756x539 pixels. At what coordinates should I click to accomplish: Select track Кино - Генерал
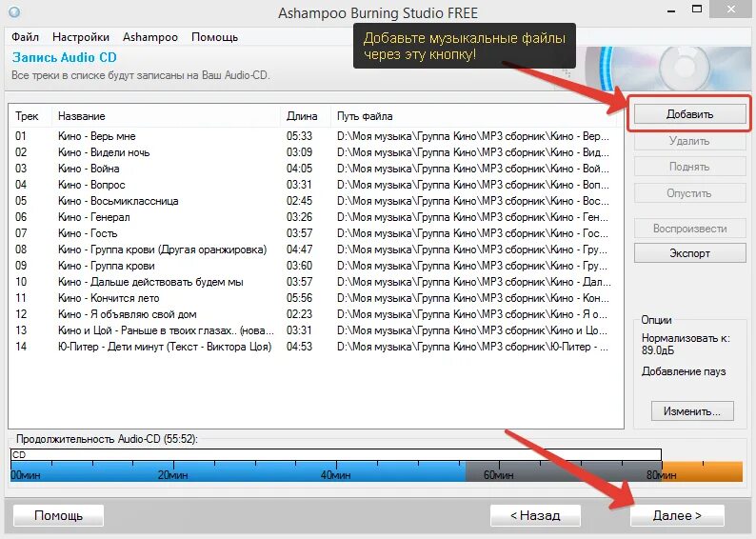315,217
